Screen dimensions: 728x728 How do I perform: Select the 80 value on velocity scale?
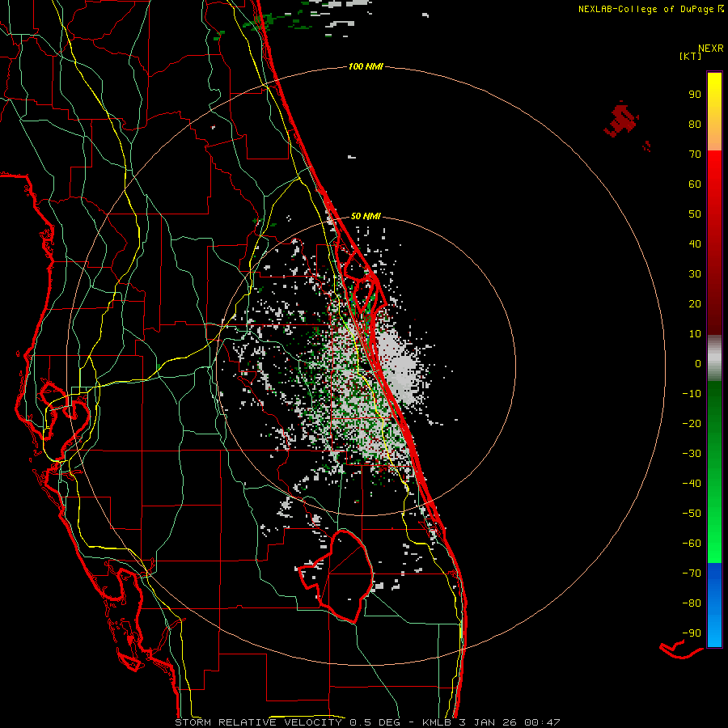tap(695, 125)
